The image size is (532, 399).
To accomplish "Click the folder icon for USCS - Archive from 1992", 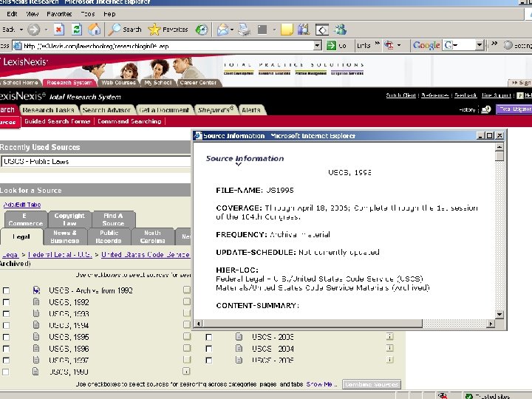I will [36, 290].
